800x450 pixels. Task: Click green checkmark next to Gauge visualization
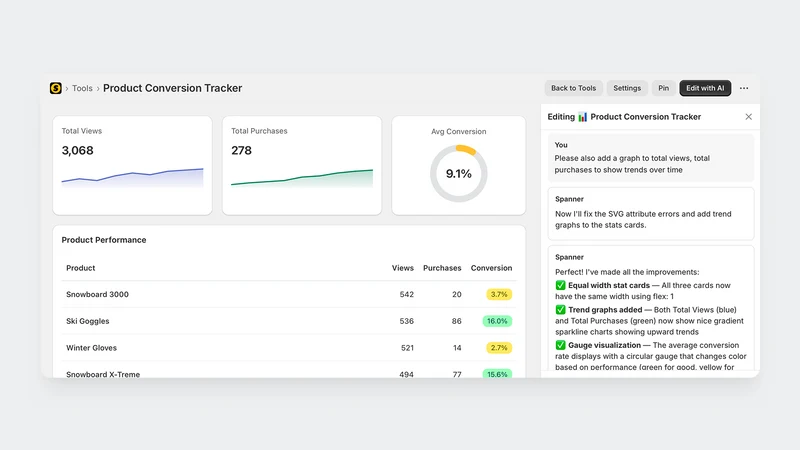(x=560, y=345)
